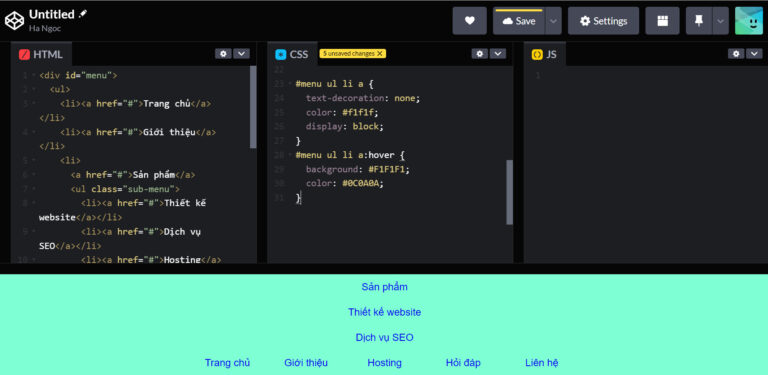Open HTML editor settings gear
The image size is (768, 375).
tap(223, 53)
